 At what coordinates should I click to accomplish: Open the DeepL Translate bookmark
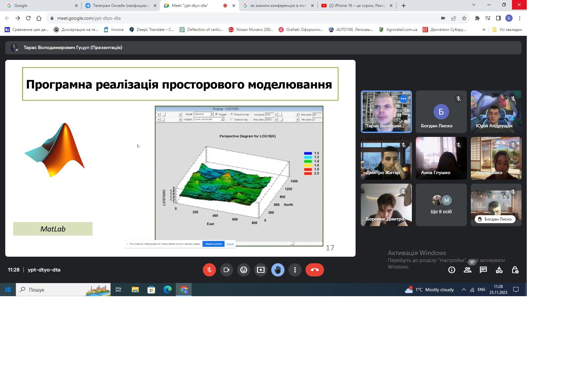pyautogui.click(x=152, y=30)
